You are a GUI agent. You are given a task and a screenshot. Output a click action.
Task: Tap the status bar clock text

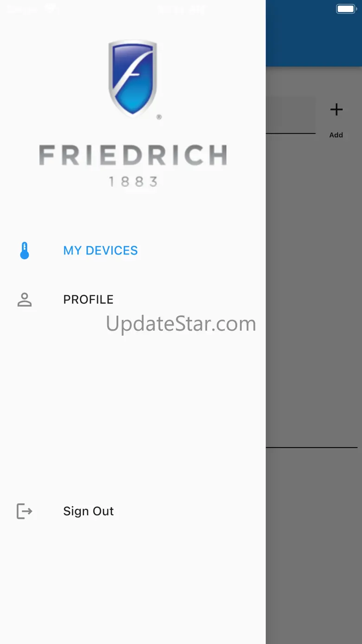click(x=181, y=8)
